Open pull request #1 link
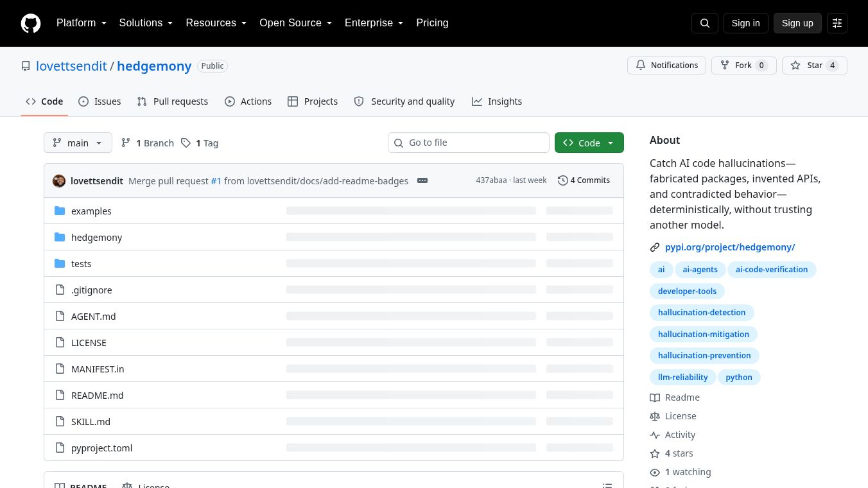 click(x=216, y=181)
